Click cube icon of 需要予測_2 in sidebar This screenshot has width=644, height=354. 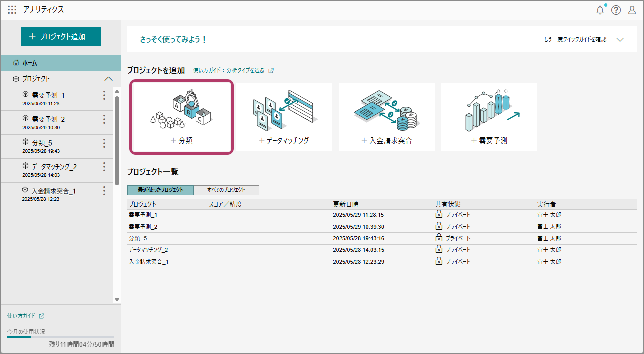coord(25,118)
